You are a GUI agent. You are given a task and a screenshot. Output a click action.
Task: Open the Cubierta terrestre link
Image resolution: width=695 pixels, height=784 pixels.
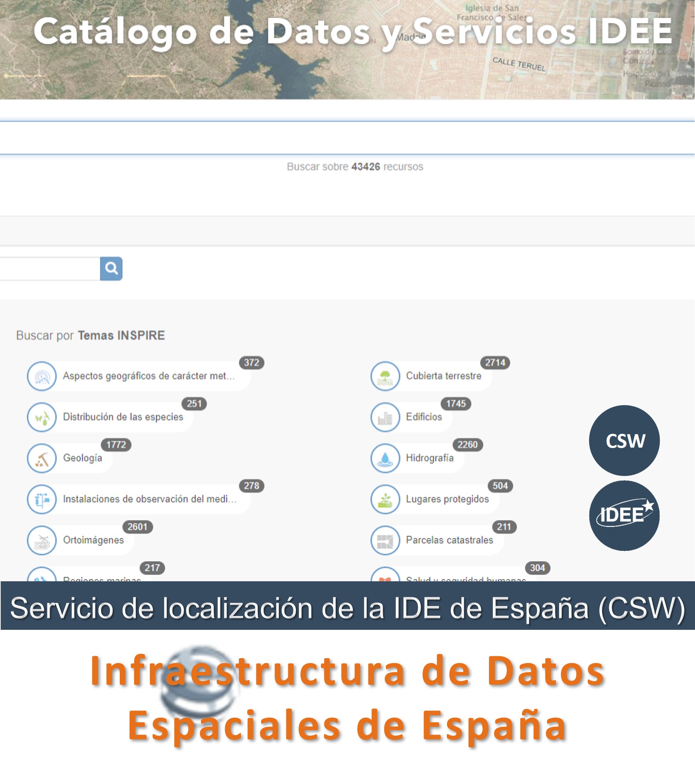444,376
